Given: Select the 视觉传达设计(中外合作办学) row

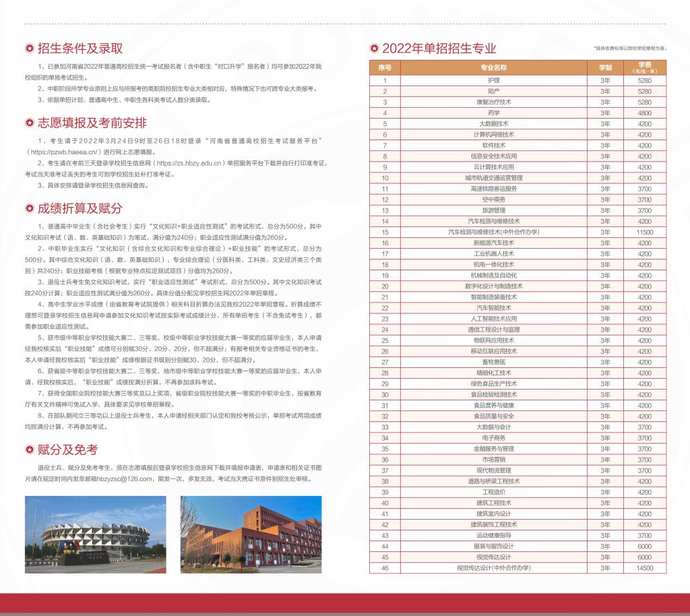Looking at the screenshot, I should click(493, 568).
